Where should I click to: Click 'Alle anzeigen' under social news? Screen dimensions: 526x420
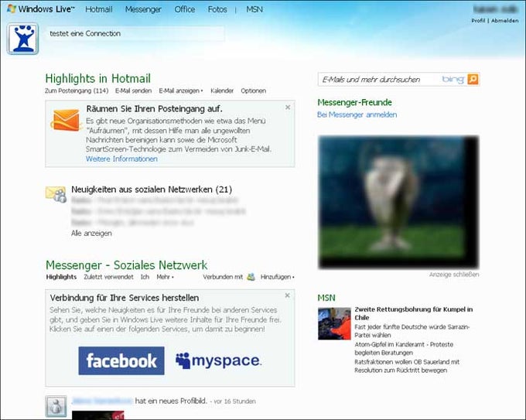coord(91,233)
